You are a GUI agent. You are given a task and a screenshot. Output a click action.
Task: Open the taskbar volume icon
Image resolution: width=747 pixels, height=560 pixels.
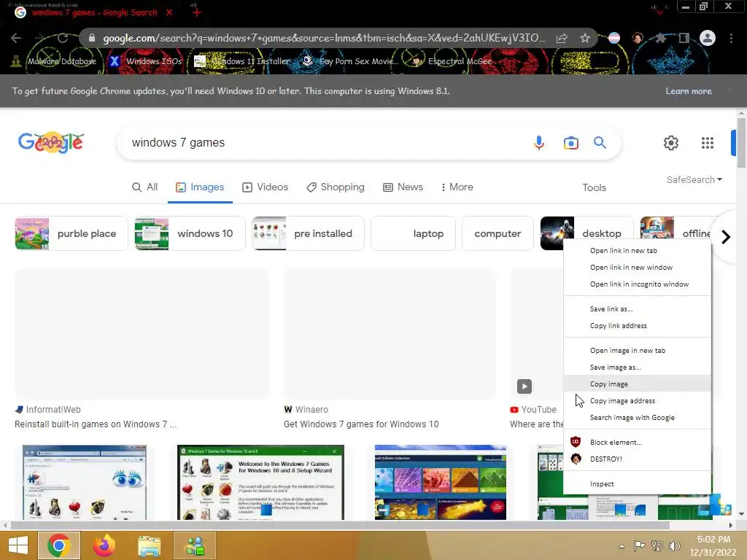(674, 546)
